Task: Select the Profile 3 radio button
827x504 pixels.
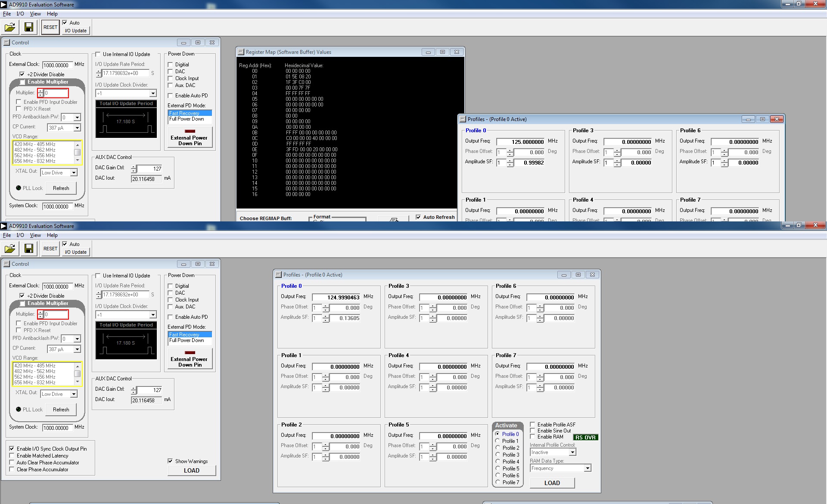Action: [x=497, y=454]
